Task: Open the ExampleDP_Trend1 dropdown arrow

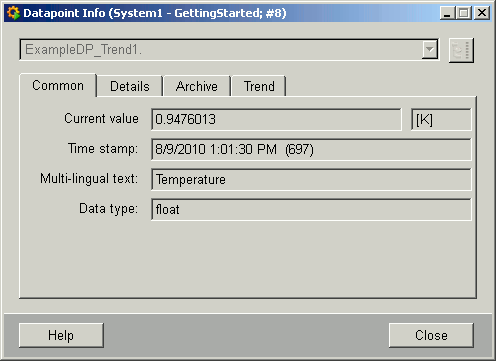Action: [430, 50]
